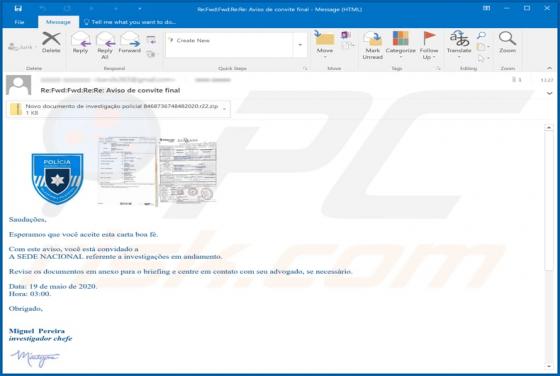
Task: Mark the message as Unread
Action: pos(372,45)
